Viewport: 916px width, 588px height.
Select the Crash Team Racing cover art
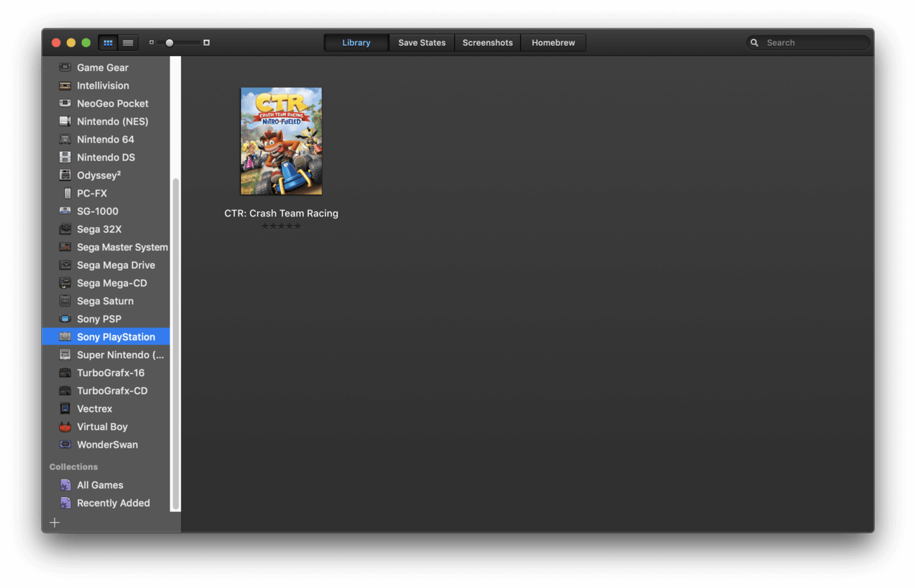[x=281, y=141]
